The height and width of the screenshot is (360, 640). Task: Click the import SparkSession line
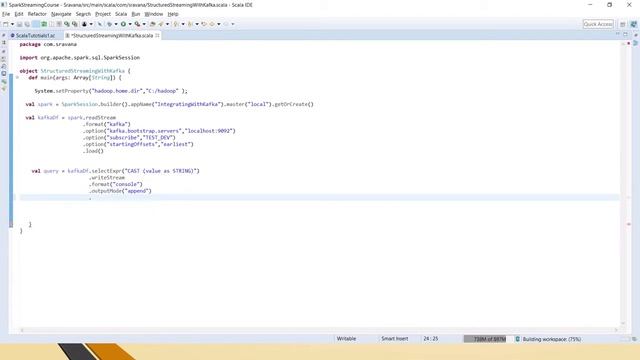80,58
